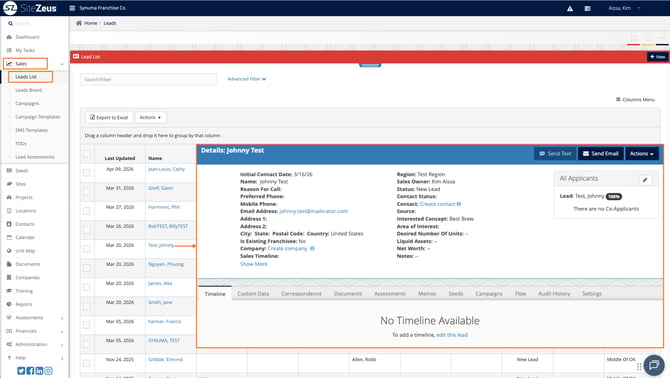Open the Aissa, Kim user menu
This screenshot has height=378, width=670.
click(624, 8)
